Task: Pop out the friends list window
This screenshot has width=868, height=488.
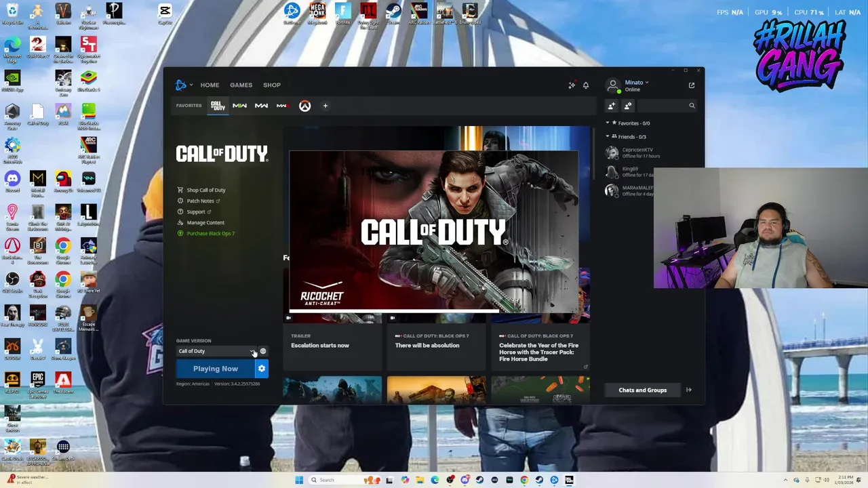Action: (692, 85)
